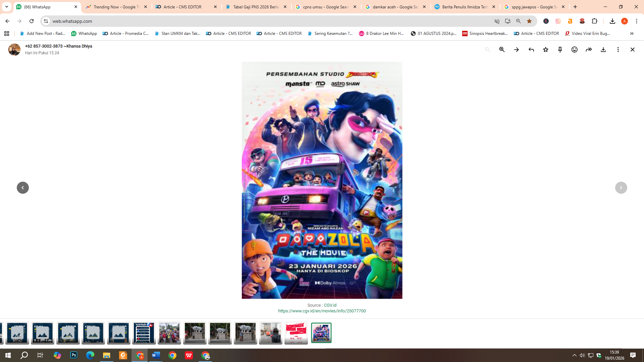Download the poster image from WhatsApp viewer
Viewport: 644px width, 362px height.
[603, 50]
